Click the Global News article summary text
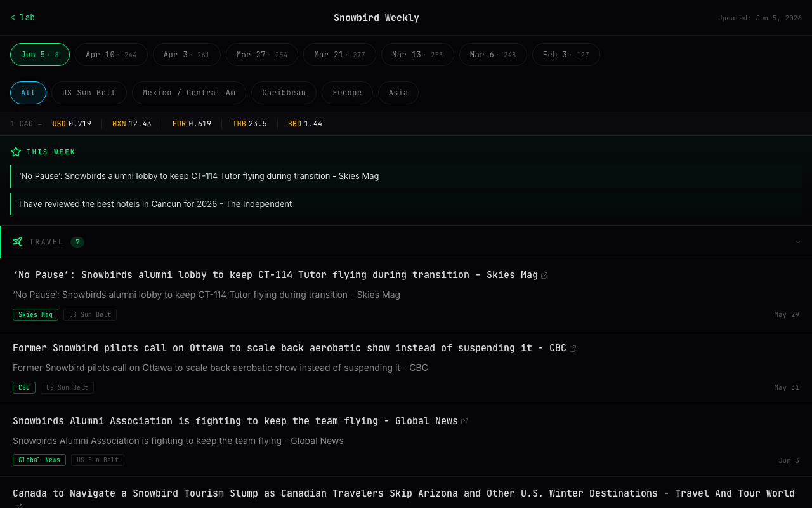The height and width of the screenshot is (508, 812). 178,441
